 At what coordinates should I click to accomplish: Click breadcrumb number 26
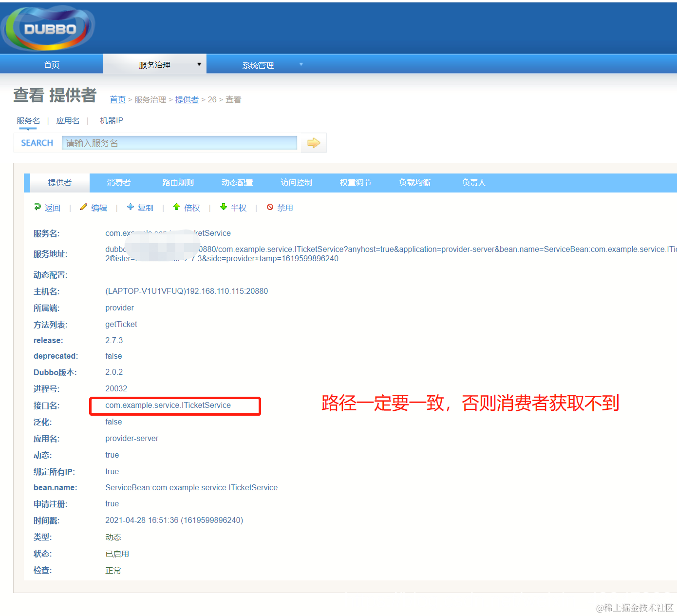212,99
